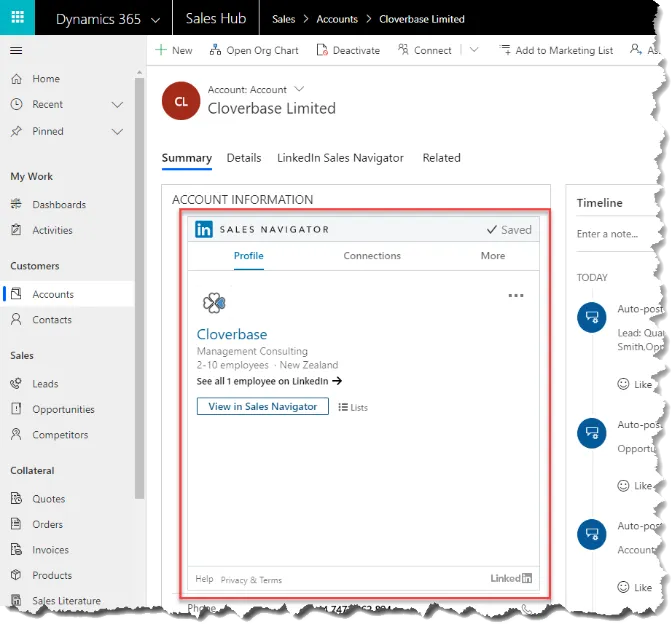
Task: Open the Account form selector chevron
Action: [299, 89]
